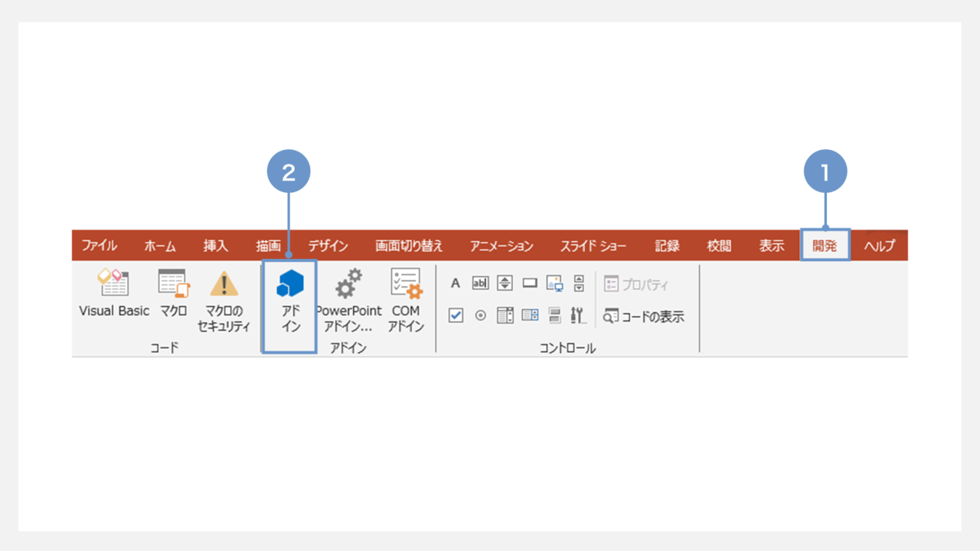Click the プロパティ button
The width and height of the screenshot is (980, 551).
(x=636, y=285)
